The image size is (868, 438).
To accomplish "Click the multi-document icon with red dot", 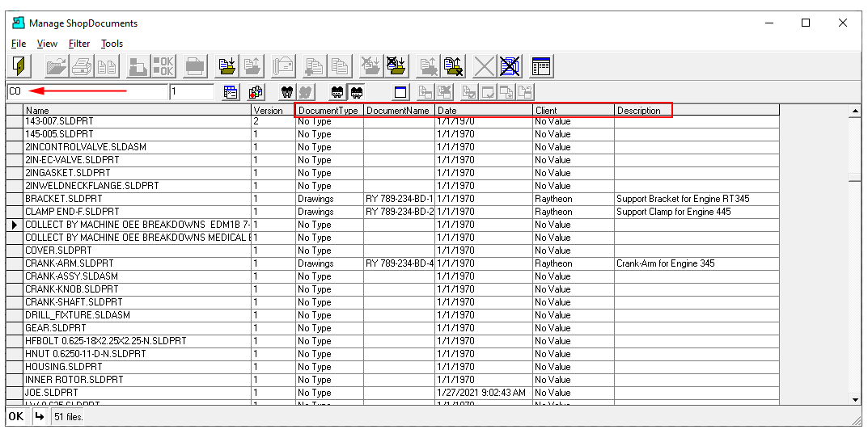I will pyautogui.click(x=255, y=92).
